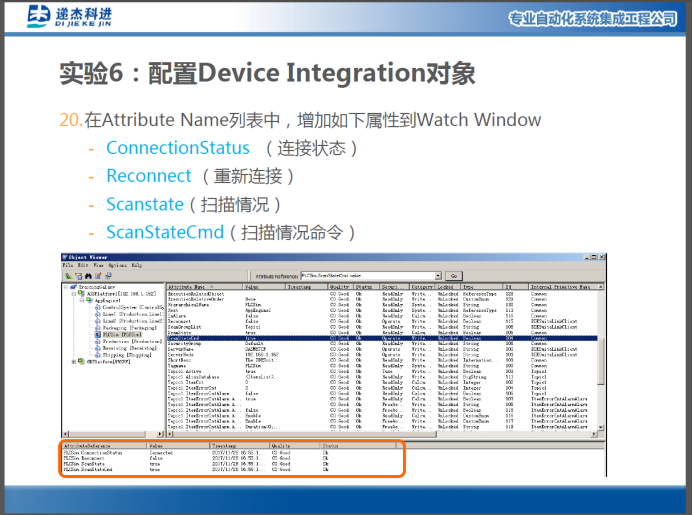Click the binoculars find icon in toolbar
The width and height of the screenshot is (693, 515).
[x=87, y=275]
